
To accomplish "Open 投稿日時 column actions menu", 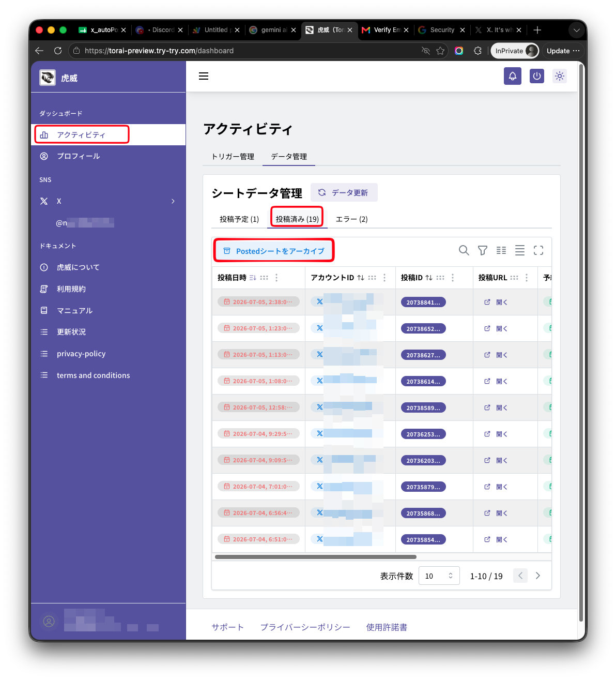I will [276, 278].
